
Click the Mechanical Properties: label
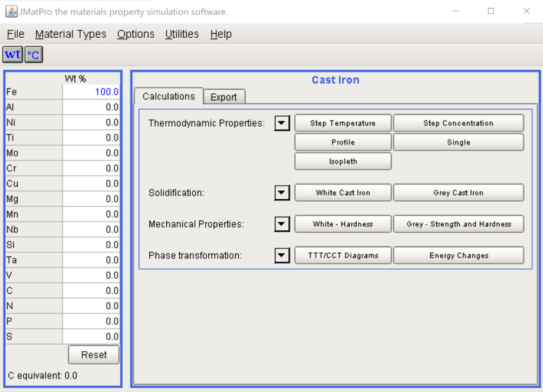pos(196,224)
